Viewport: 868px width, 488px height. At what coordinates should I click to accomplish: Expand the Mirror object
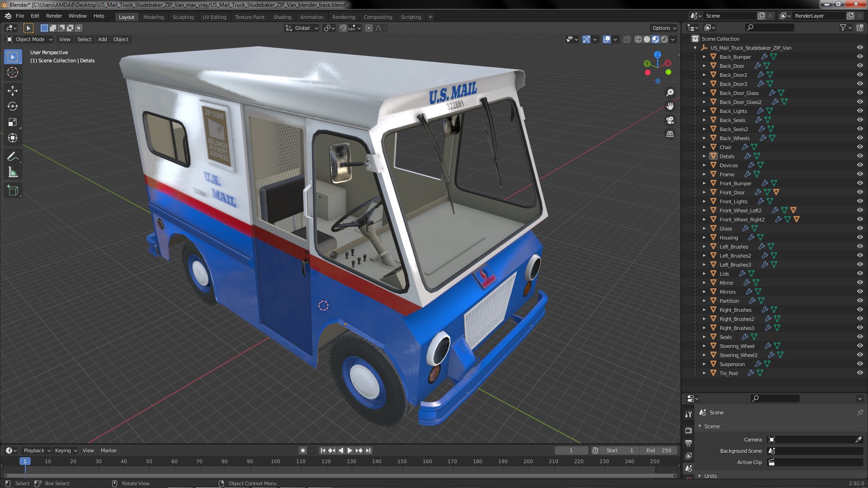[704, 283]
